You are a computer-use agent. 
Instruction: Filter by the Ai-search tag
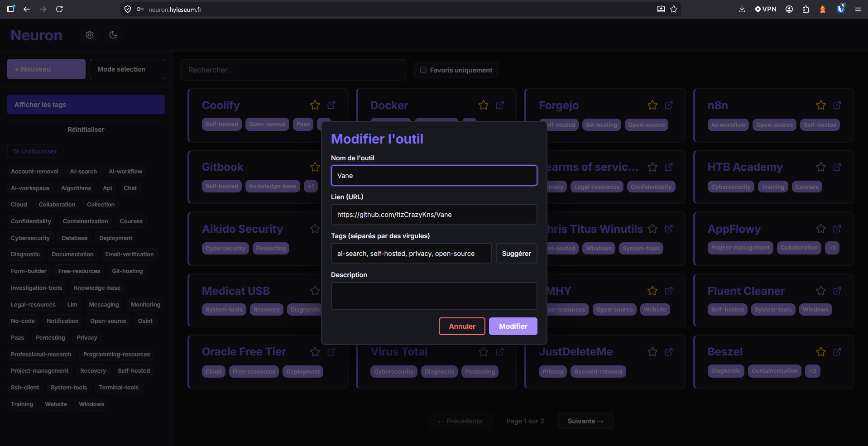[83, 171]
